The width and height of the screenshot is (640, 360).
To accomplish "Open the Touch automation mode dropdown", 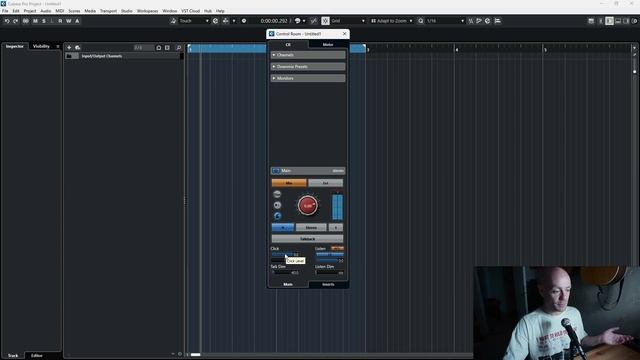I will point(207,21).
